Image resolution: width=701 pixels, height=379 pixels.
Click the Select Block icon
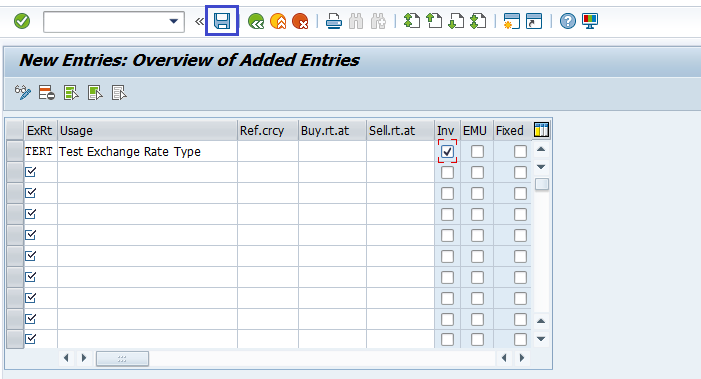coord(95,93)
